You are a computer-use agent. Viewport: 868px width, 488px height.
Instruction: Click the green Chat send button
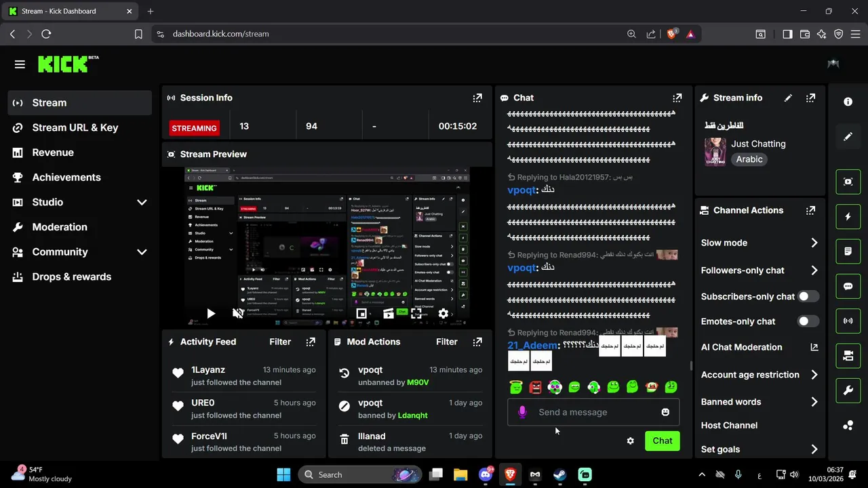tap(663, 441)
